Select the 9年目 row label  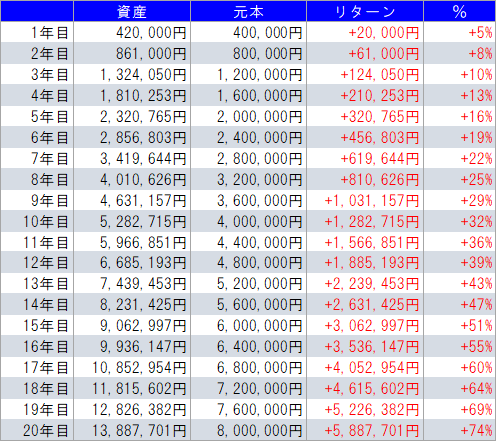pyautogui.click(x=49, y=200)
